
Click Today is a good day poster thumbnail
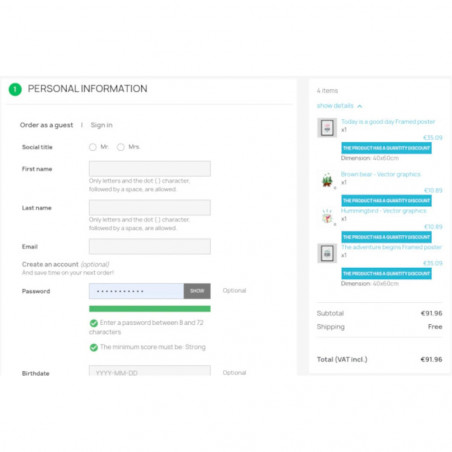tap(327, 128)
